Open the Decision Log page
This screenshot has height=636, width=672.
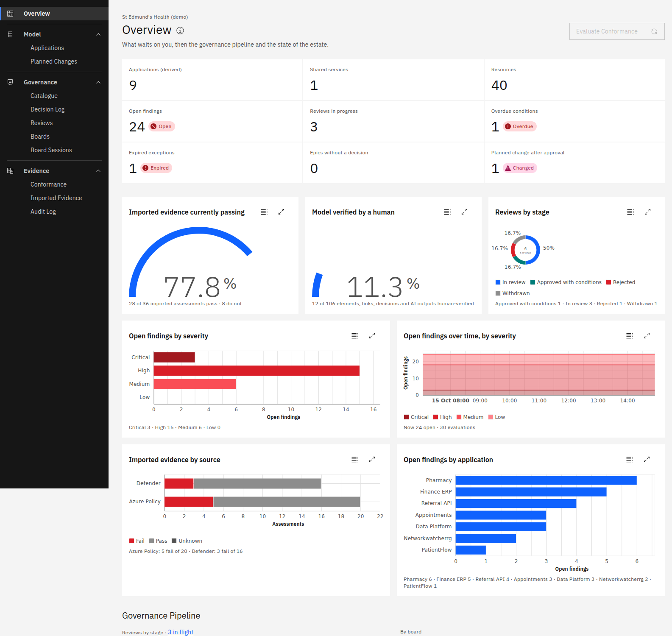54,109
